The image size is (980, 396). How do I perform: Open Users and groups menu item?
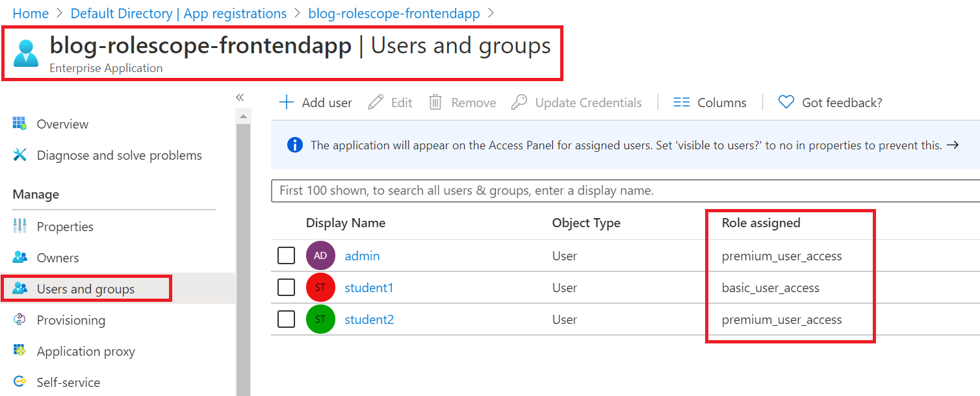[x=86, y=289]
